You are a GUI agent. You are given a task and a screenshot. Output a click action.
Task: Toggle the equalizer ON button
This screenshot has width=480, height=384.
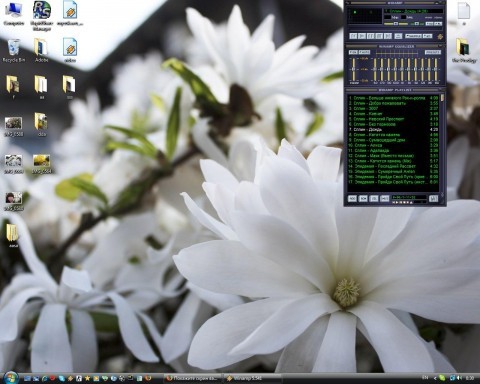coord(353,52)
